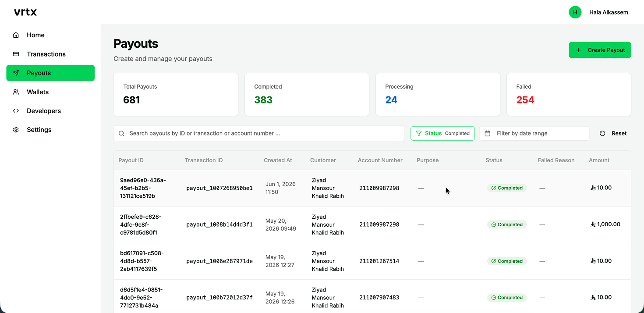Image resolution: width=644 pixels, height=313 pixels.
Task: Click the magnifier icon in search box
Action: (122, 133)
